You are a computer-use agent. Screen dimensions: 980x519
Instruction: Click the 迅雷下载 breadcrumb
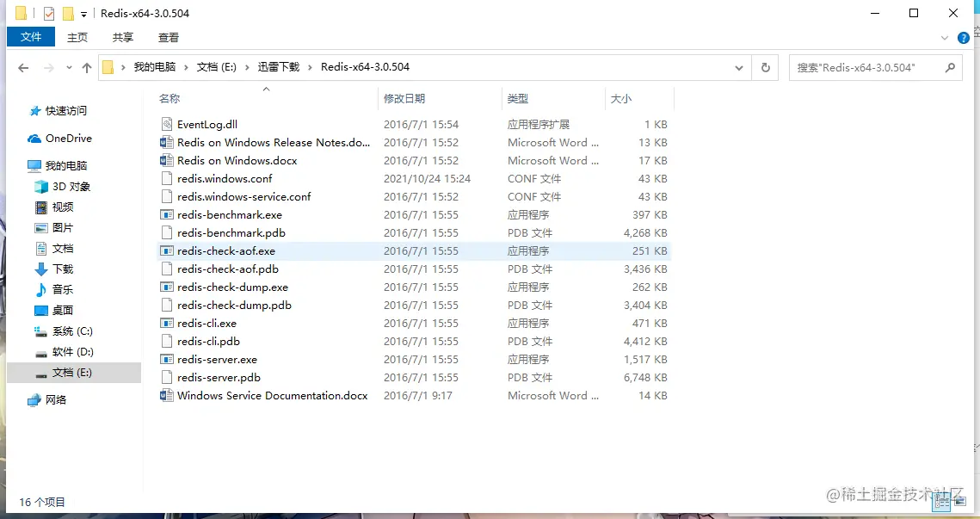[x=279, y=67]
